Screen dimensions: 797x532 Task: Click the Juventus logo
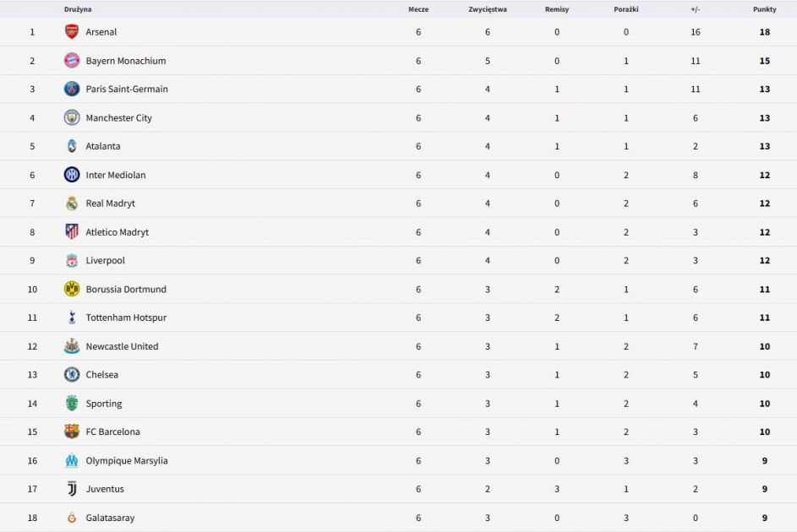(x=72, y=489)
